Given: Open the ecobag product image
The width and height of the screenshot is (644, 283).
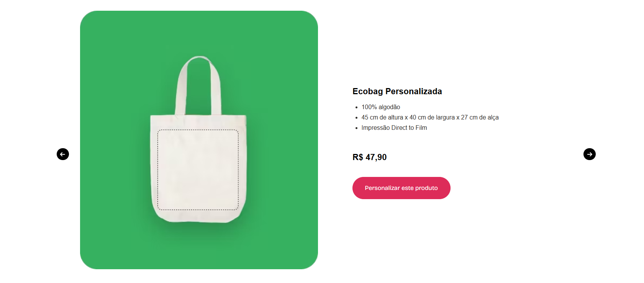Looking at the screenshot, I should 199,140.
